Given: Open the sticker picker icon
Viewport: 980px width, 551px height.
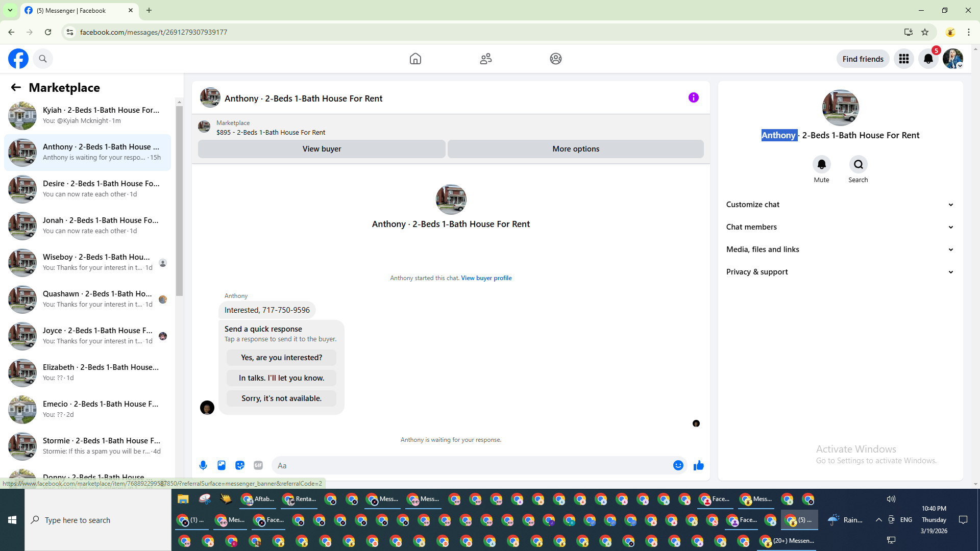Looking at the screenshot, I should click(240, 465).
